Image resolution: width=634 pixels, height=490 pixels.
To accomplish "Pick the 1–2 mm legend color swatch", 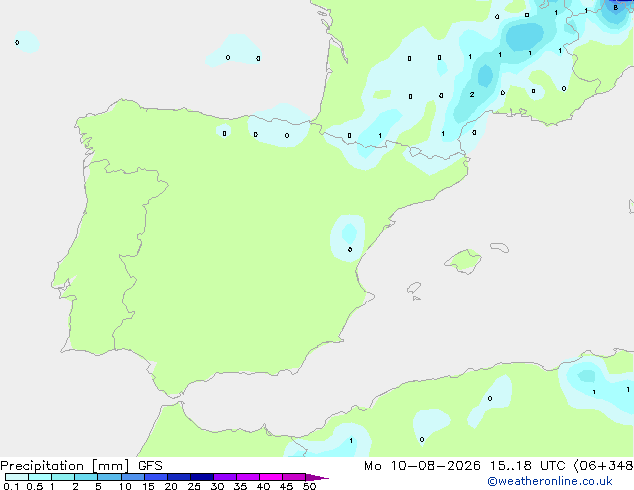I will [x=63, y=477].
